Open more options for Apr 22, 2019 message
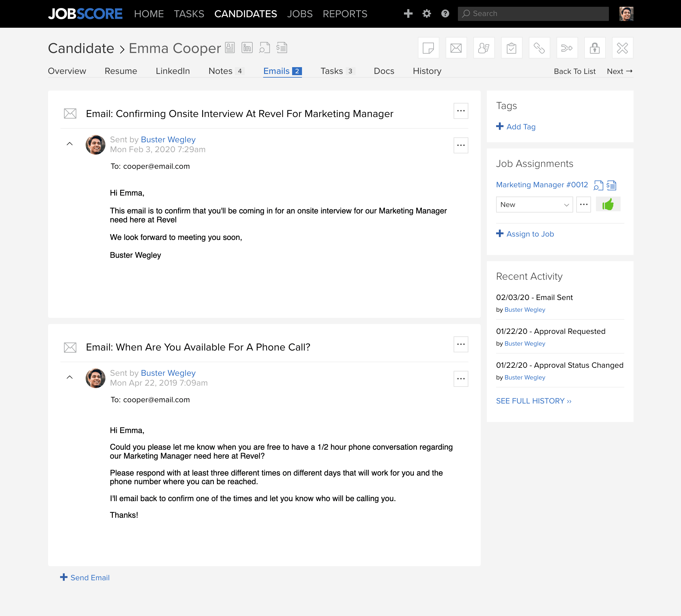 (461, 379)
